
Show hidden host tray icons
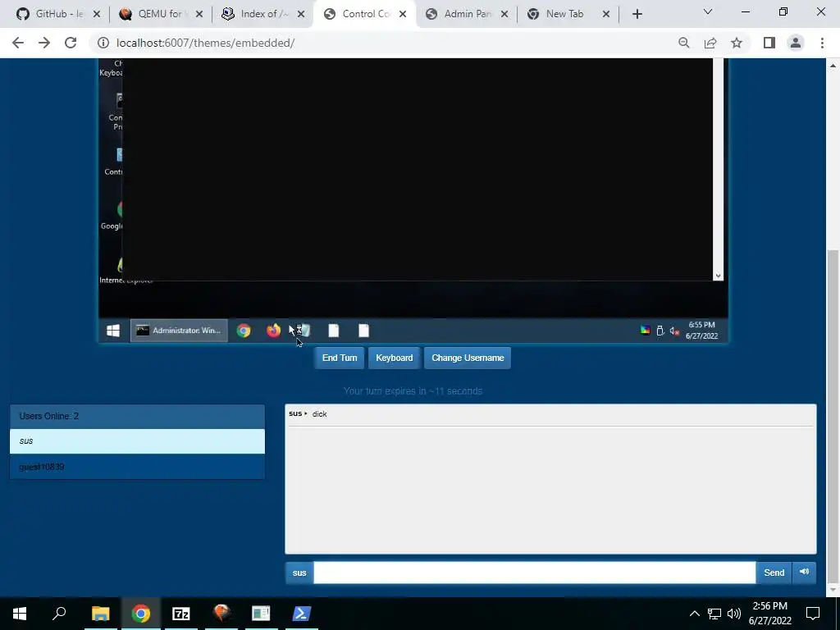[x=694, y=614]
